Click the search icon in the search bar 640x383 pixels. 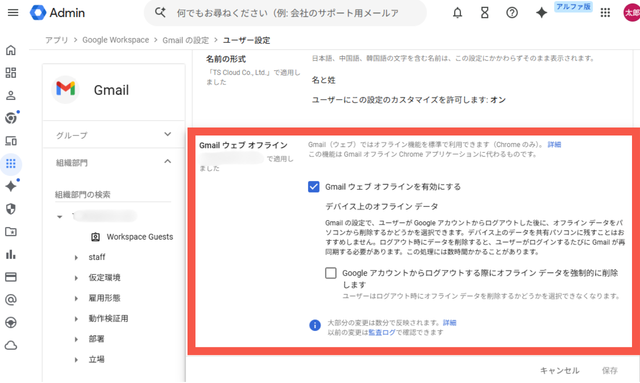(160, 13)
